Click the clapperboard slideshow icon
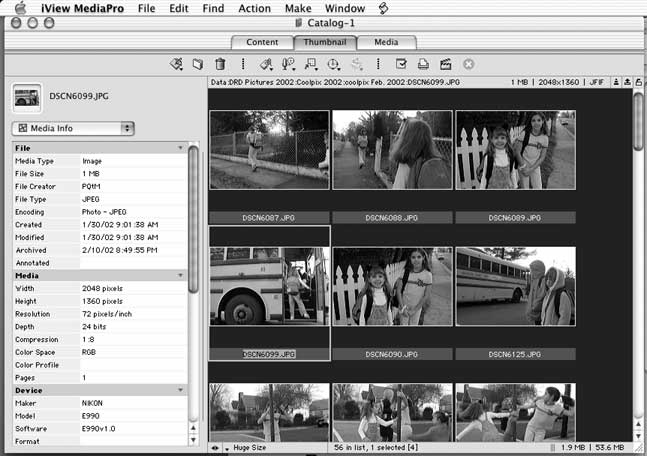The height and width of the screenshot is (456, 647). (445, 64)
